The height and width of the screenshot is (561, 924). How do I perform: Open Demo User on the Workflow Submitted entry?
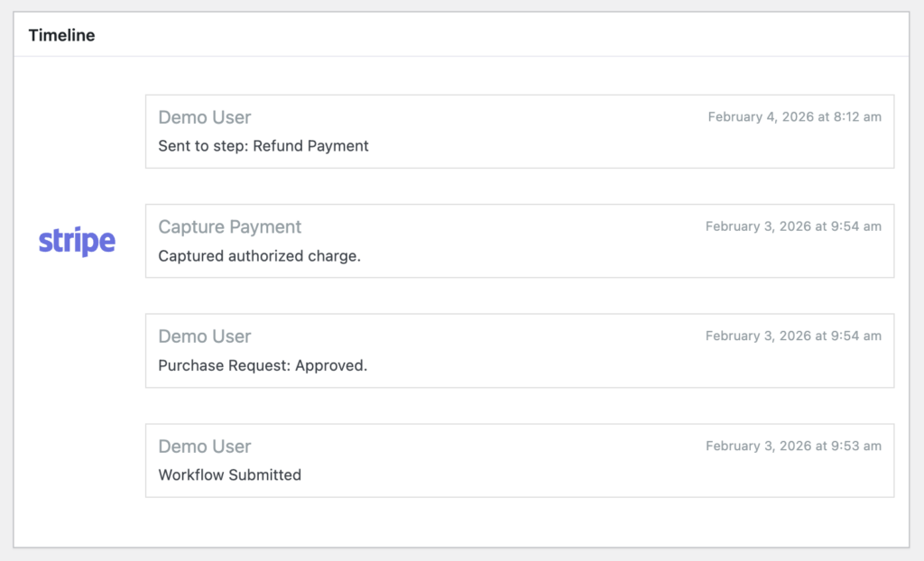205,446
